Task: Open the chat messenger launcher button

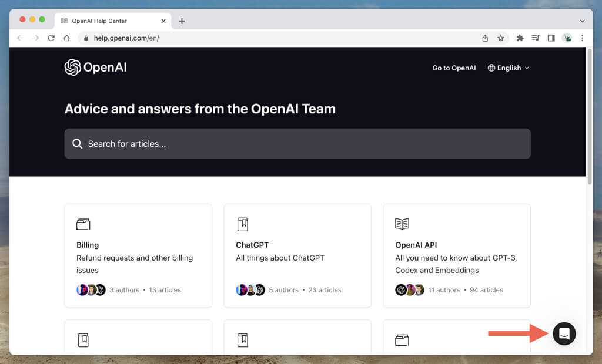Action: point(564,333)
